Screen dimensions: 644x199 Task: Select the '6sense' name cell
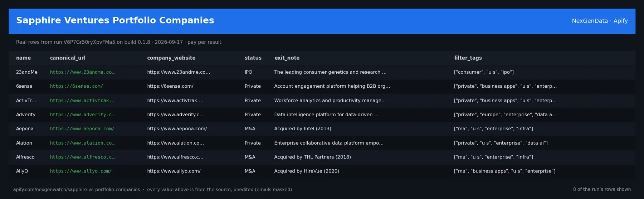pyautogui.click(x=24, y=86)
